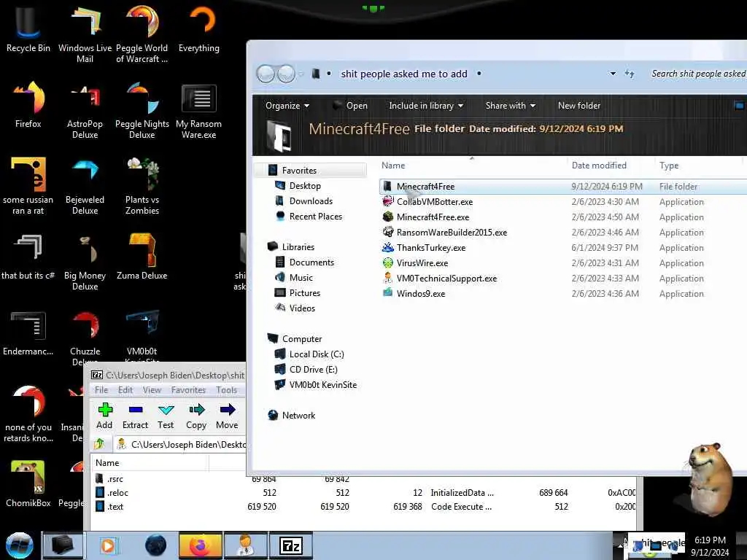The image size is (747, 560).
Task: Open the 7-Zip Favorites menu
Action: 188,390
